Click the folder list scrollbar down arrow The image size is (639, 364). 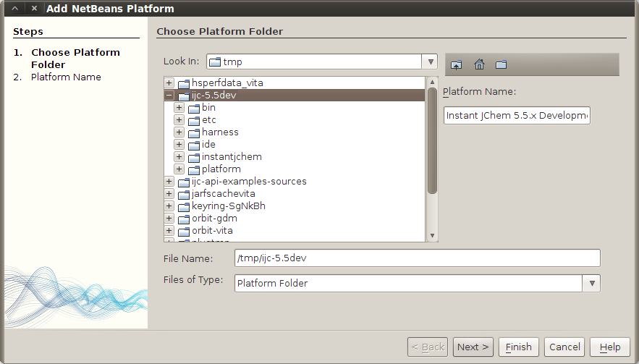coord(432,236)
